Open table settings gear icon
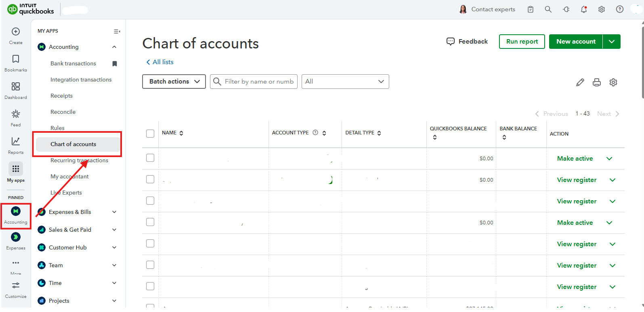The image size is (644, 312). coord(613,82)
